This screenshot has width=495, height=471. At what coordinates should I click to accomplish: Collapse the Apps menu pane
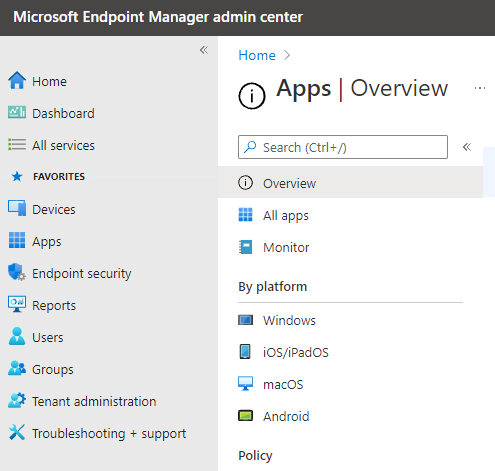click(x=467, y=147)
